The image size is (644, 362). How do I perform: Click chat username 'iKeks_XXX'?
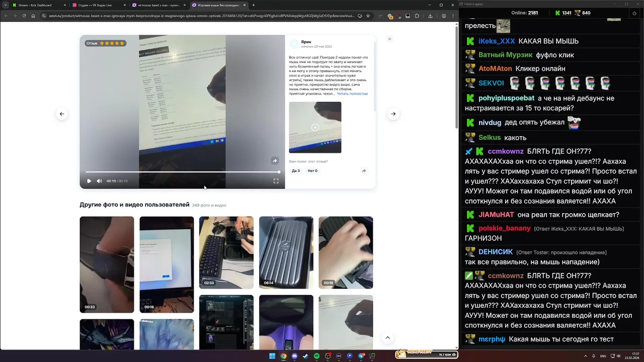(497, 41)
